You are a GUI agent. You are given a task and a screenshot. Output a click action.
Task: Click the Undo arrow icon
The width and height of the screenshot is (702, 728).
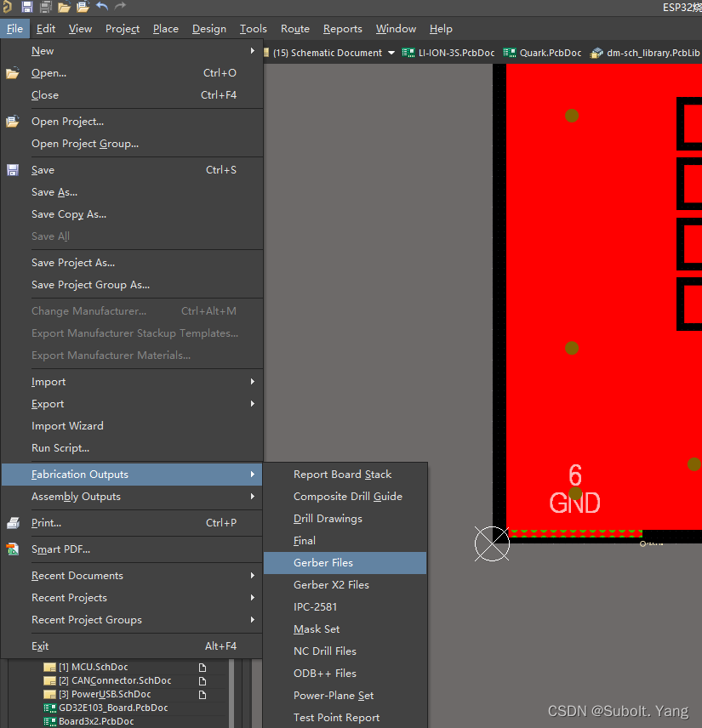(102, 7)
